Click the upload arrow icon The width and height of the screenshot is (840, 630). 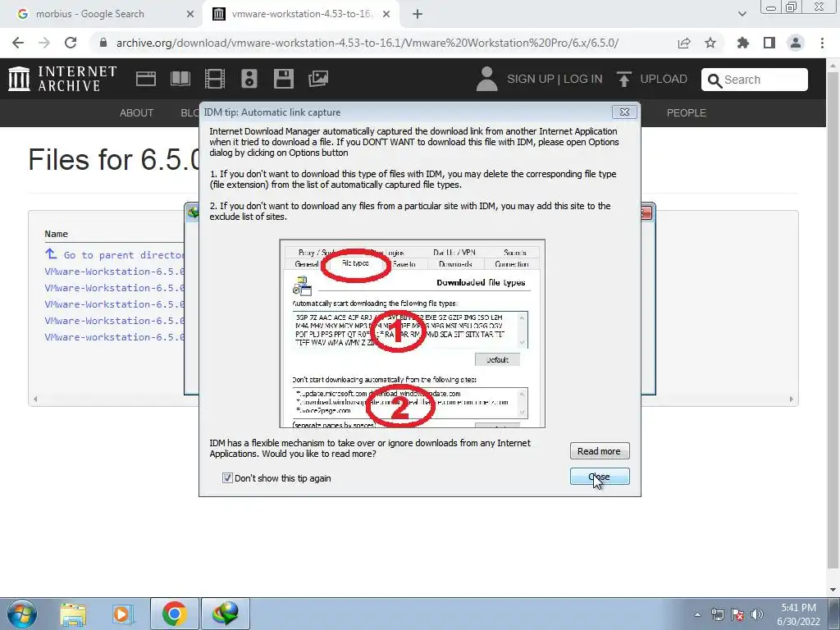click(x=623, y=80)
